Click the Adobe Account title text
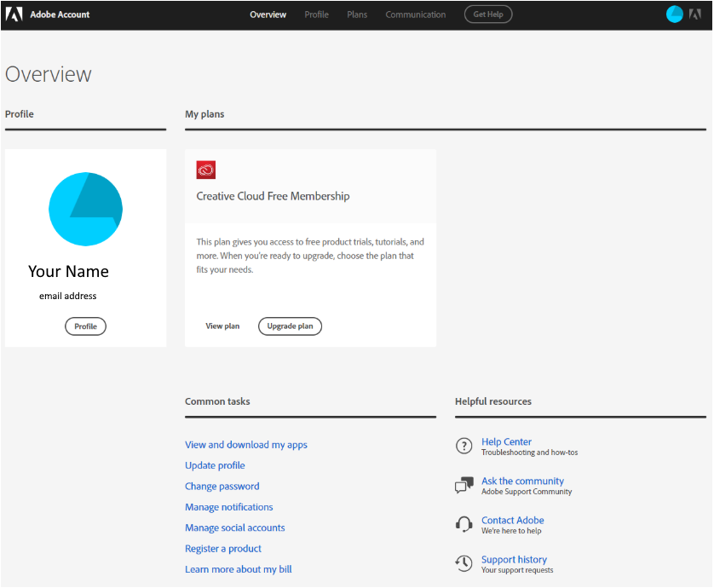Screen dimensions: 714x588 [60, 14]
